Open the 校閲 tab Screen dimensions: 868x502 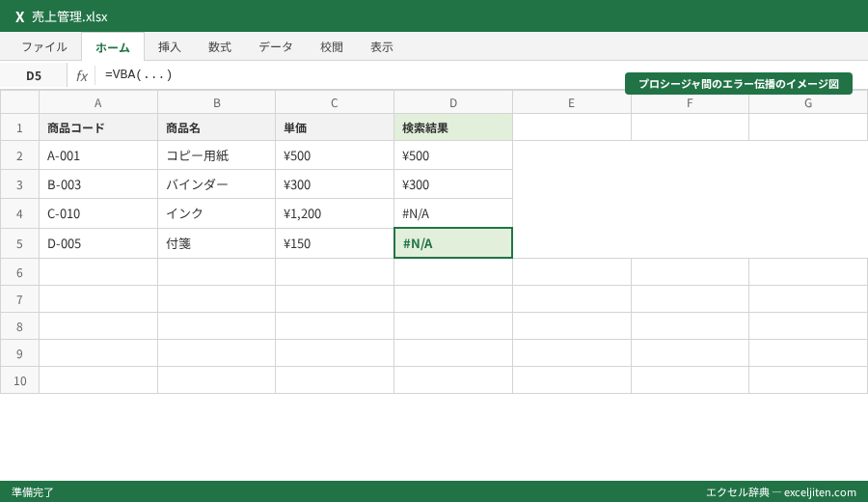coord(332,47)
